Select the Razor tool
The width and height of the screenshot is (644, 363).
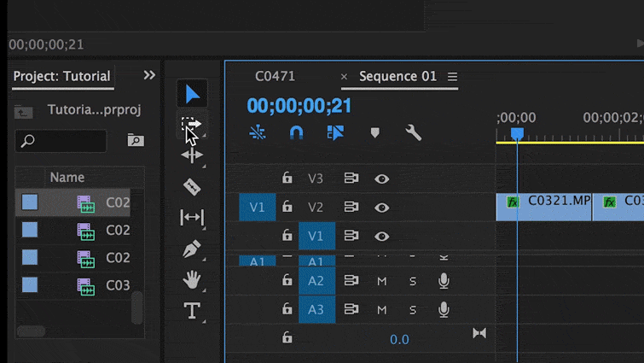192,186
